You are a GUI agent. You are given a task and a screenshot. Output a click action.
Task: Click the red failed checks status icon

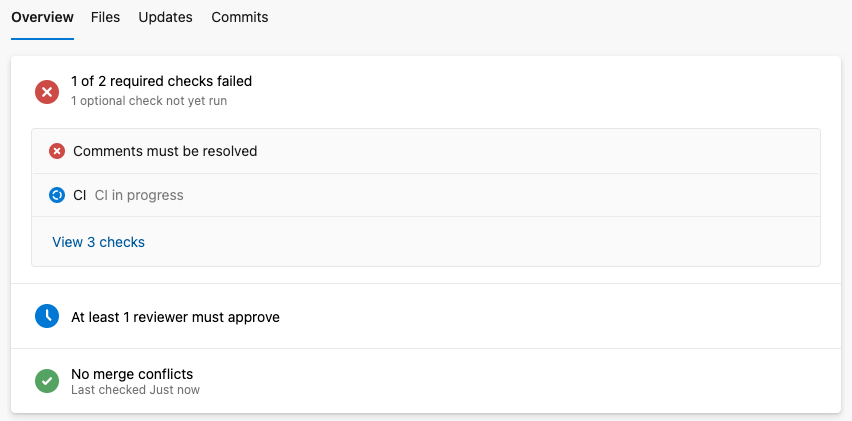pos(47,92)
